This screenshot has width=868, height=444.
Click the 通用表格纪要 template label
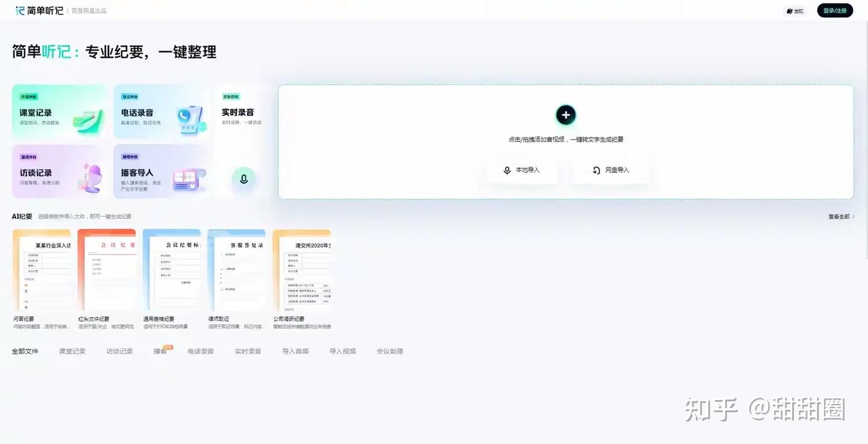(x=159, y=319)
